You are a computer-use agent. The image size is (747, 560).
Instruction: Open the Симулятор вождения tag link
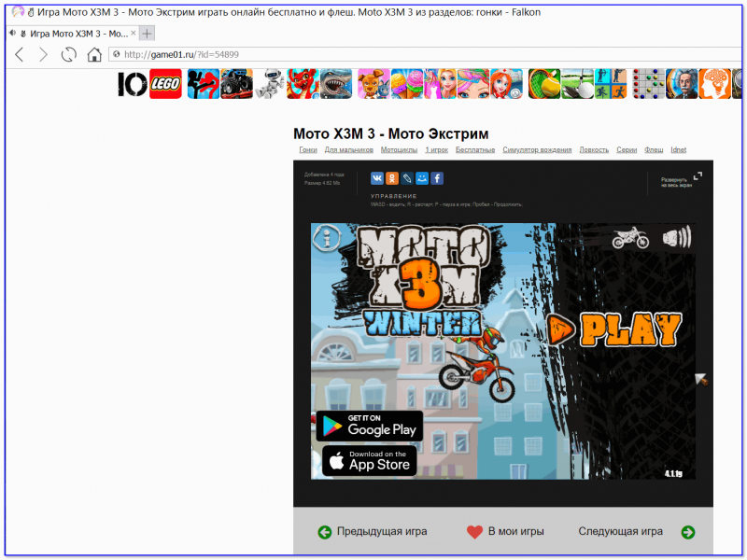click(x=537, y=149)
